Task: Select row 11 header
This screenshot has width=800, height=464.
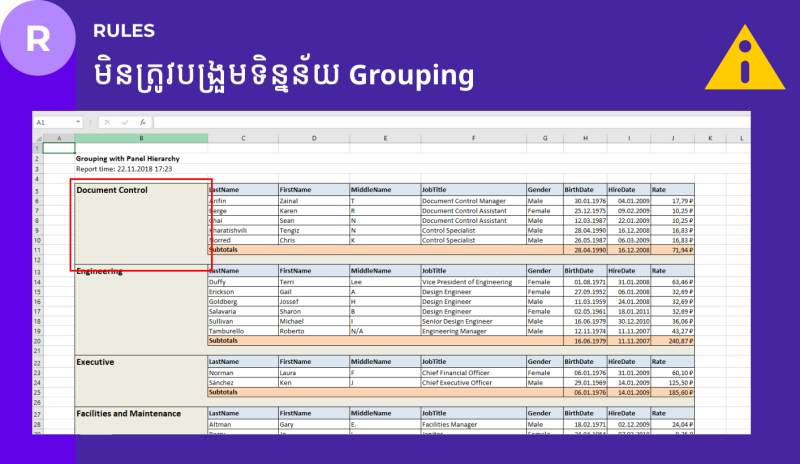Action: point(37,250)
